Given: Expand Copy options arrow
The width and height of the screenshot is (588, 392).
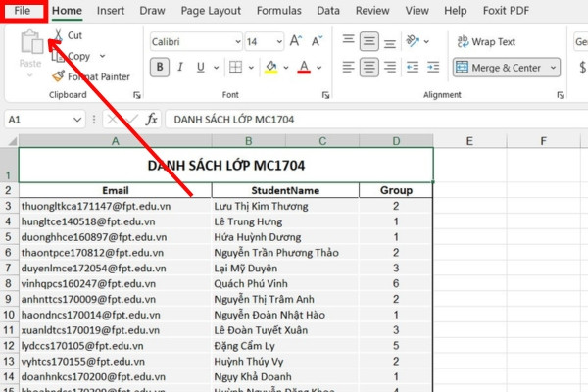Looking at the screenshot, I should pos(102,56).
